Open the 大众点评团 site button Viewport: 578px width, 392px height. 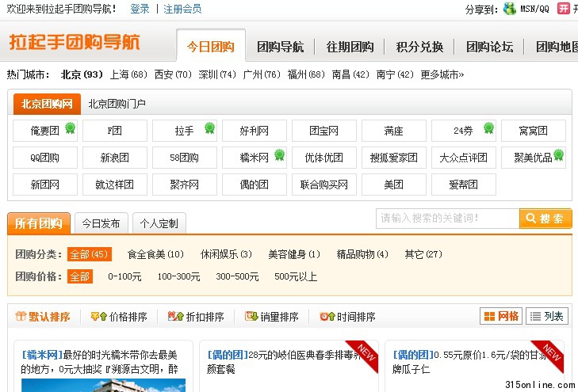pos(464,158)
